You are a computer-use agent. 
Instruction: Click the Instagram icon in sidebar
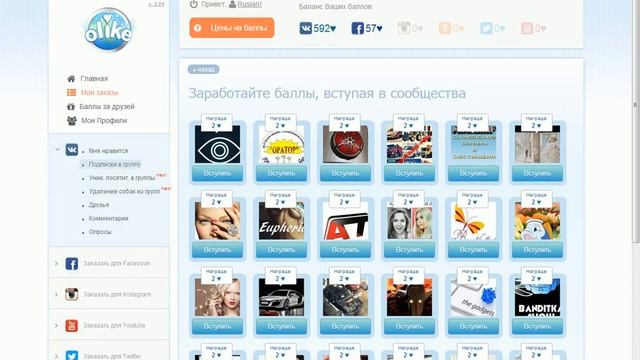(x=72, y=294)
